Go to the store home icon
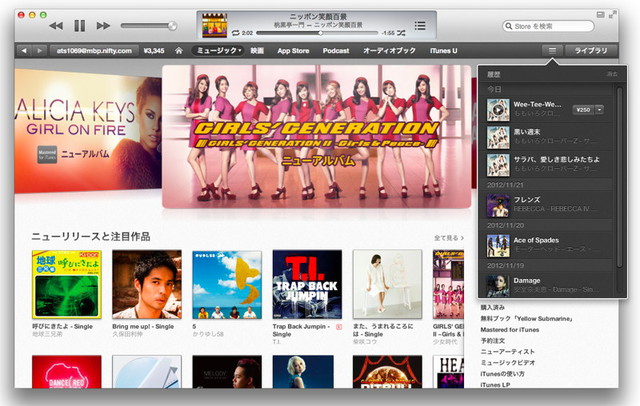The image size is (640, 406). [x=179, y=51]
